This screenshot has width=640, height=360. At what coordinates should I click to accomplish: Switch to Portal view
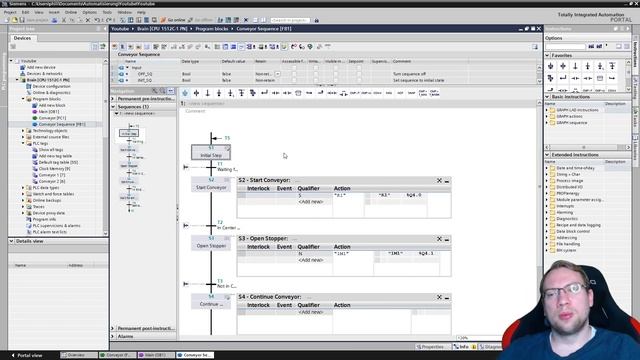coord(27,356)
